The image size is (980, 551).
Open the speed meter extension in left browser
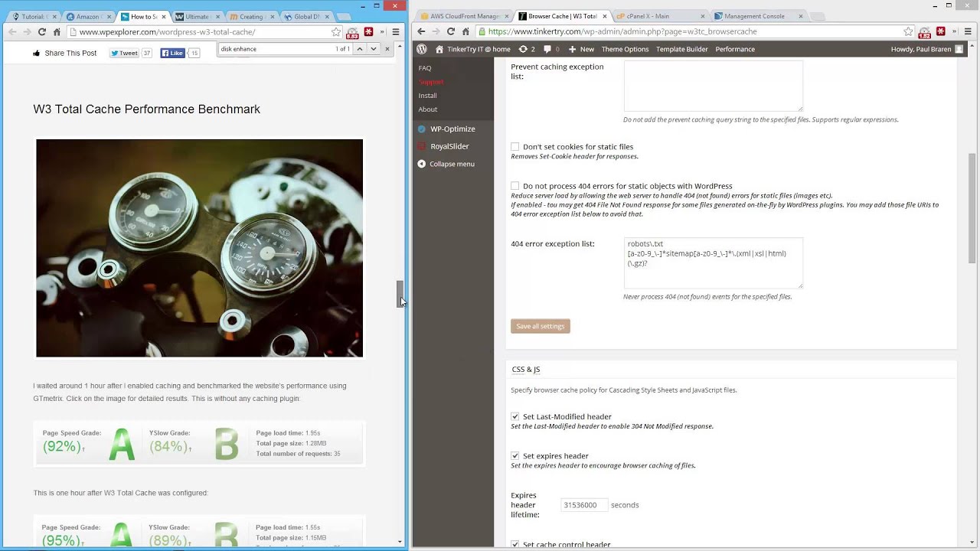tap(352, 32)
